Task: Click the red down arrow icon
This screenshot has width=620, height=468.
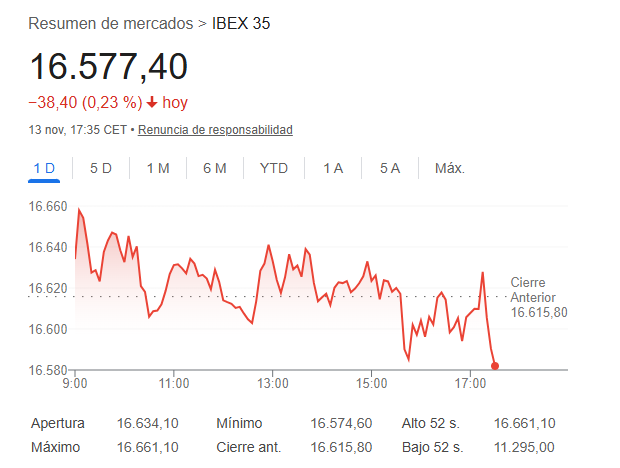Action: tap(151, 102)
